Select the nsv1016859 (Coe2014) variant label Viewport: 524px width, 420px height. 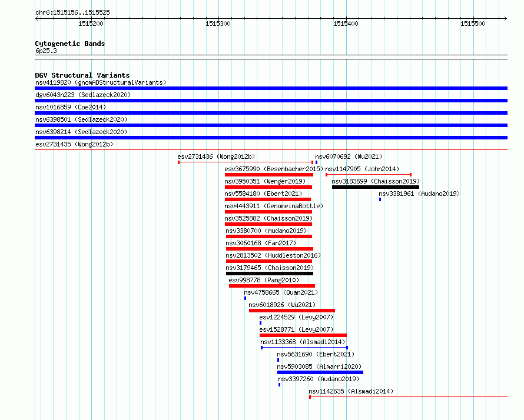71,107
